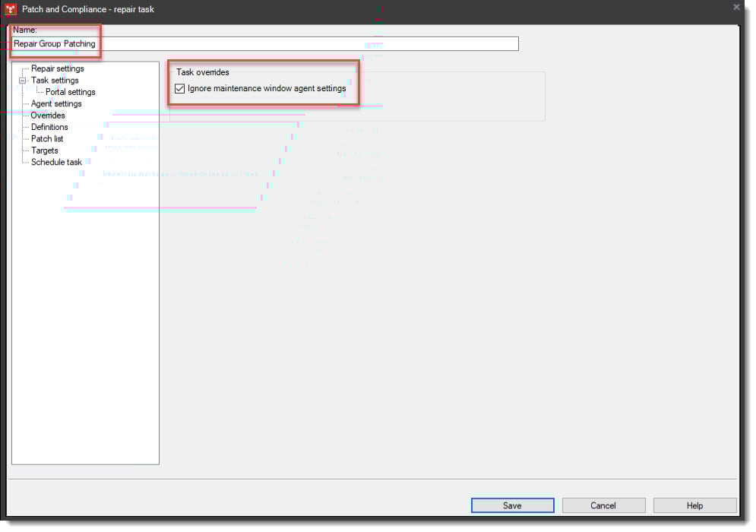
Task: Click the Save button
Action: 512,505
